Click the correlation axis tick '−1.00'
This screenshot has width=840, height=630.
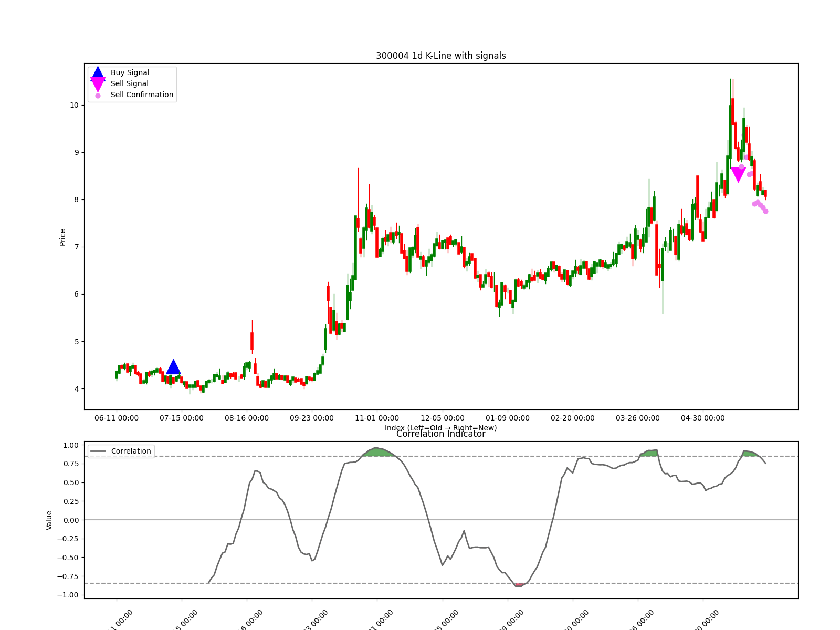[x=68, y=595]
